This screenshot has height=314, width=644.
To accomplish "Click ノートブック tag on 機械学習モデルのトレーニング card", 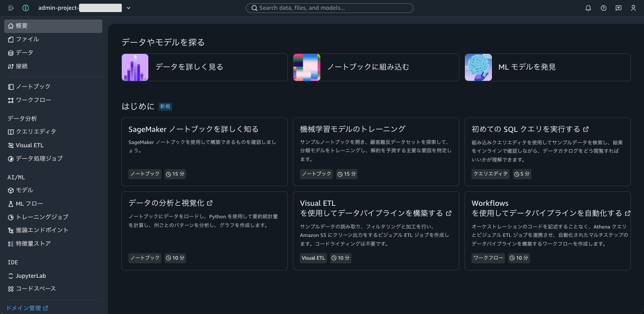I will coord(317,174).
